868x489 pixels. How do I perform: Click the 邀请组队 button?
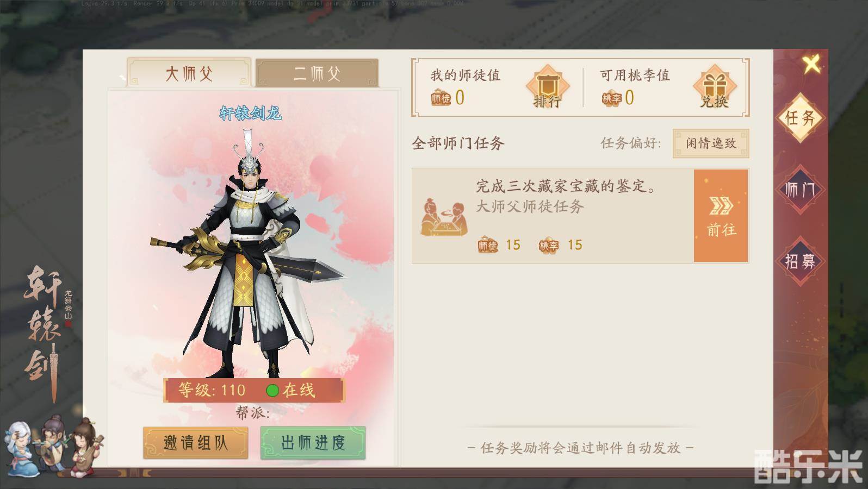click(195, 442)
